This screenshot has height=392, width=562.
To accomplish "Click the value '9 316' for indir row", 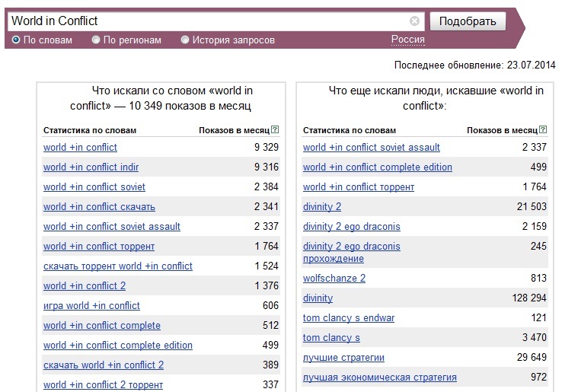I will (x=267, y=167).
